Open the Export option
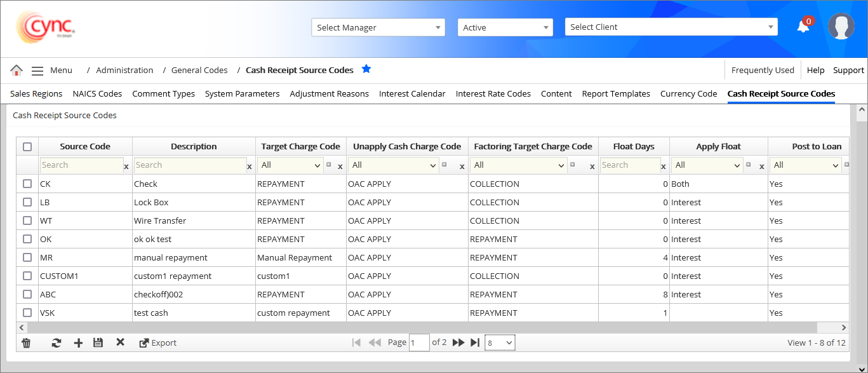 point(157,342)
